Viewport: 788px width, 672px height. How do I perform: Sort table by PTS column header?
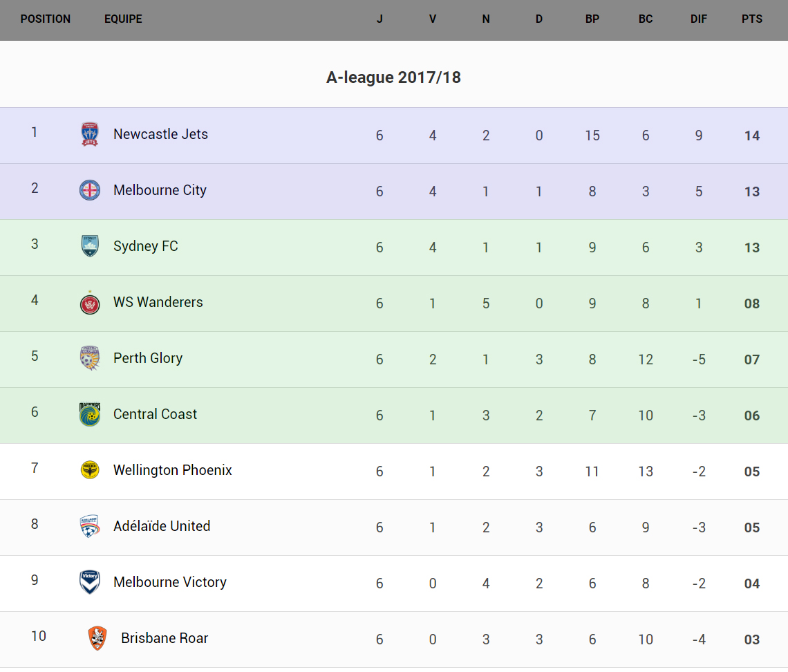click(x=752, y=19)
